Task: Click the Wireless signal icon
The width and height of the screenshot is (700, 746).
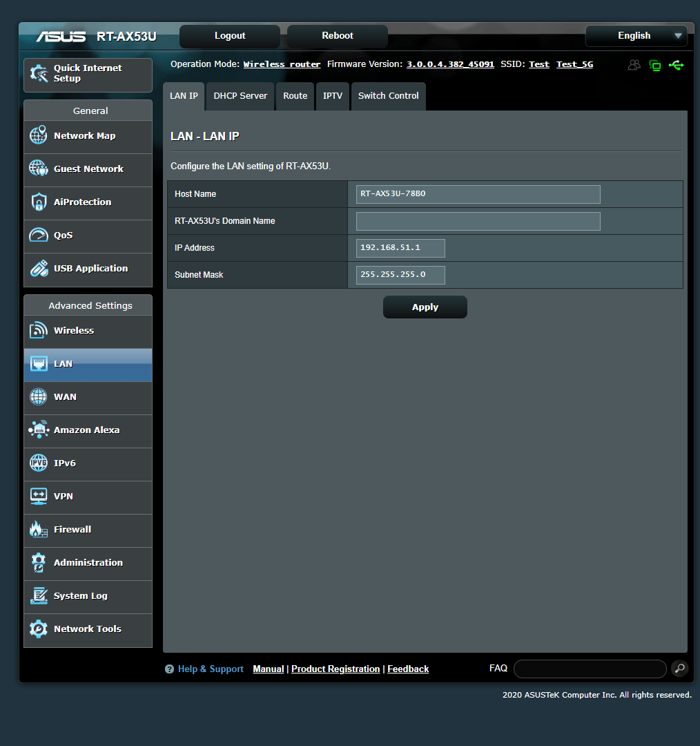Action: pos(39,330)
